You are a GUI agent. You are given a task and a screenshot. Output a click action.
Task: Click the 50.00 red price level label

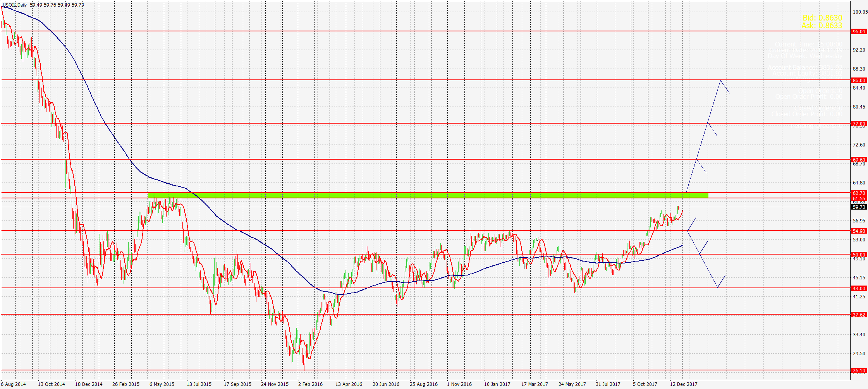click(858, 255)
